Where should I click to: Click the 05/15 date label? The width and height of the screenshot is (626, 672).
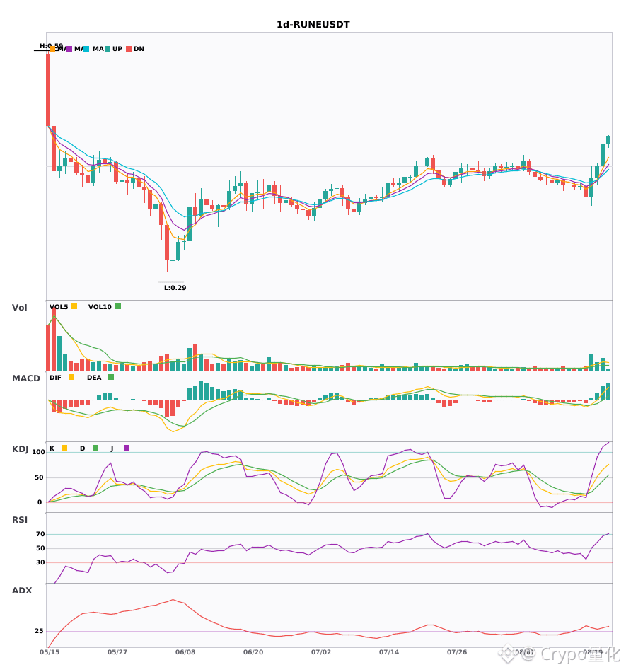[x=50, y=652]
